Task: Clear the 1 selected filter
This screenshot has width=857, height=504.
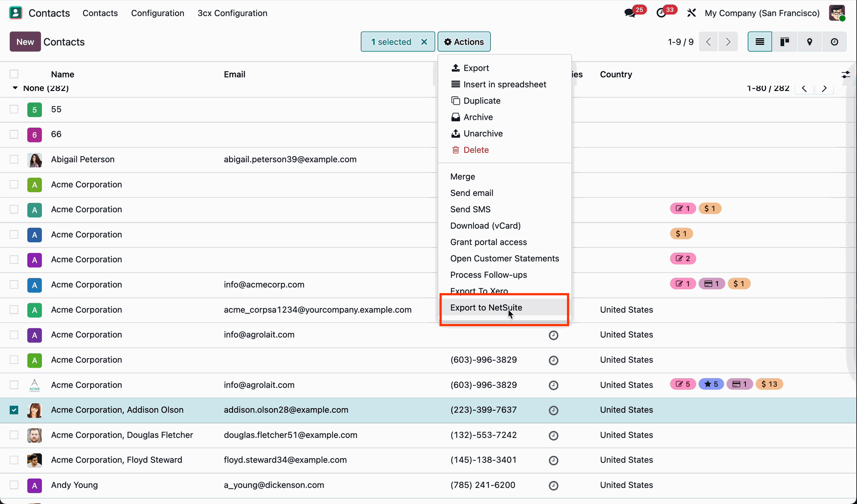Action: click(x=424, y=42)
